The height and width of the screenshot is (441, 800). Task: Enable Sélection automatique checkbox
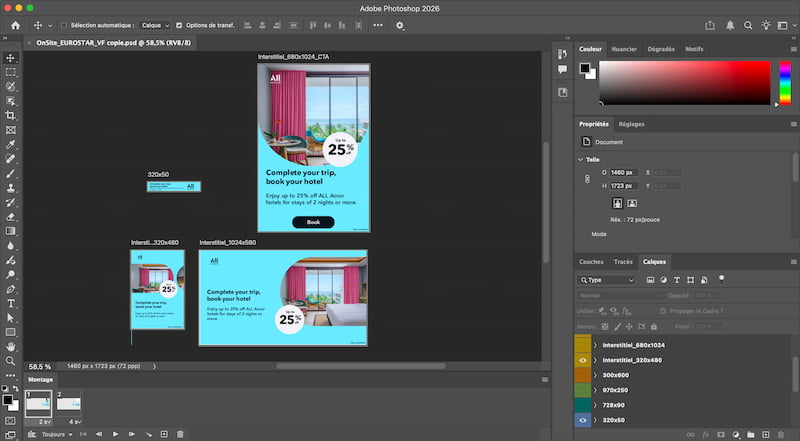click(64, 25)
